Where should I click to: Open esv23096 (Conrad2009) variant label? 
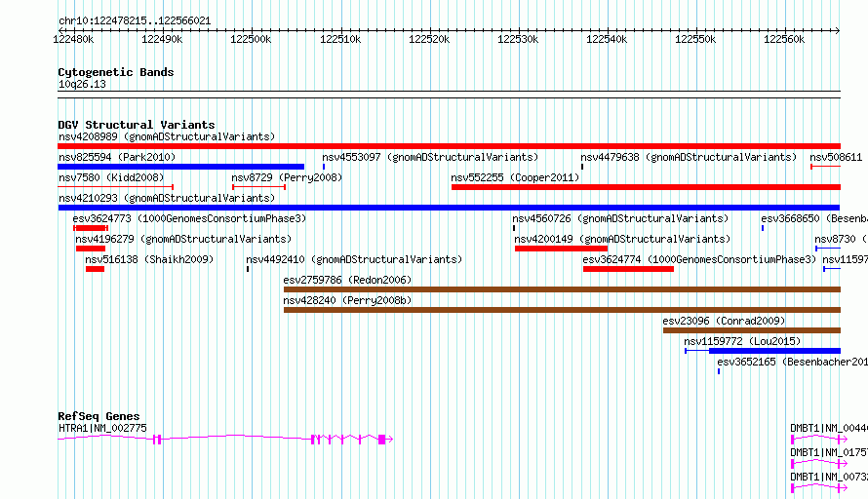pos(724,321)
